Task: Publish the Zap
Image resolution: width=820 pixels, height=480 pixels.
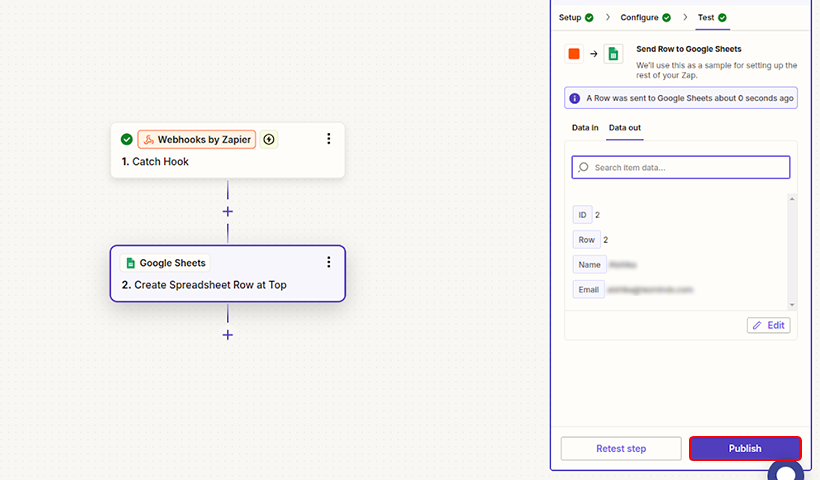Action: coord(745,449)
